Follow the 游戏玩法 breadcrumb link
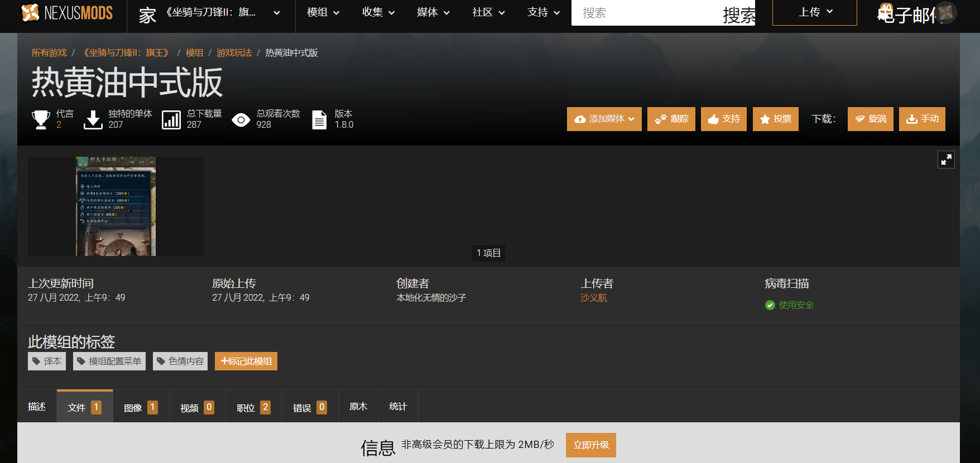The image size is (980, 463). tap(234, 52)
